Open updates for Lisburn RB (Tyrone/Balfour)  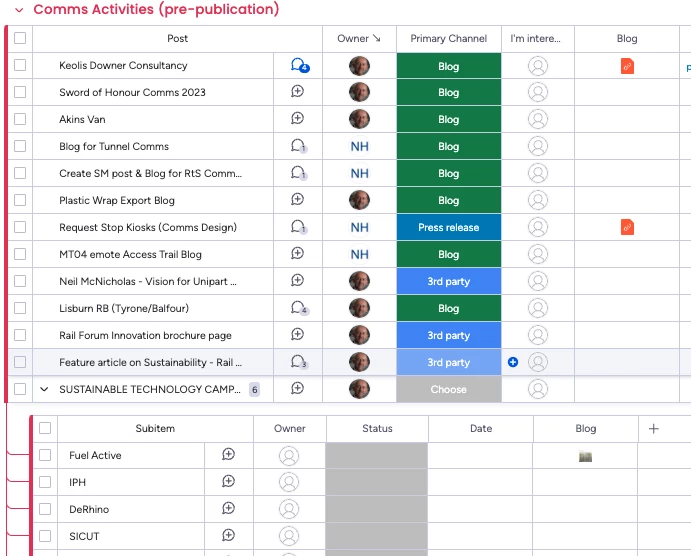pos(299,308)
